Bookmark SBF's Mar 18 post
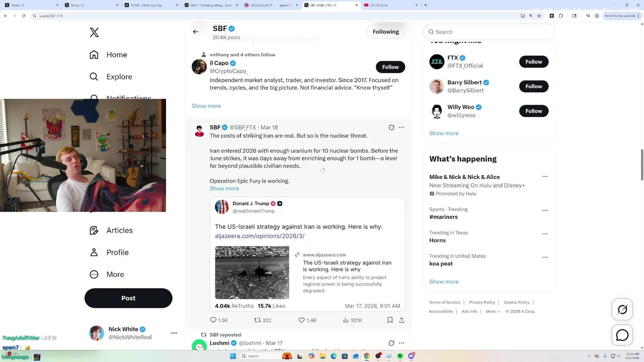 pos(390,320)
